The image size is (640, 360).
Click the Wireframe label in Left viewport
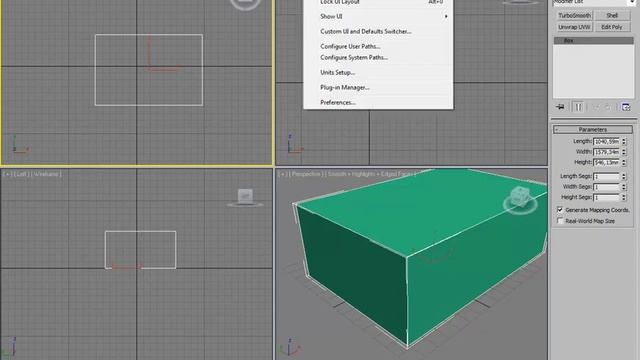pyautogui.click(x=46, y=174)
